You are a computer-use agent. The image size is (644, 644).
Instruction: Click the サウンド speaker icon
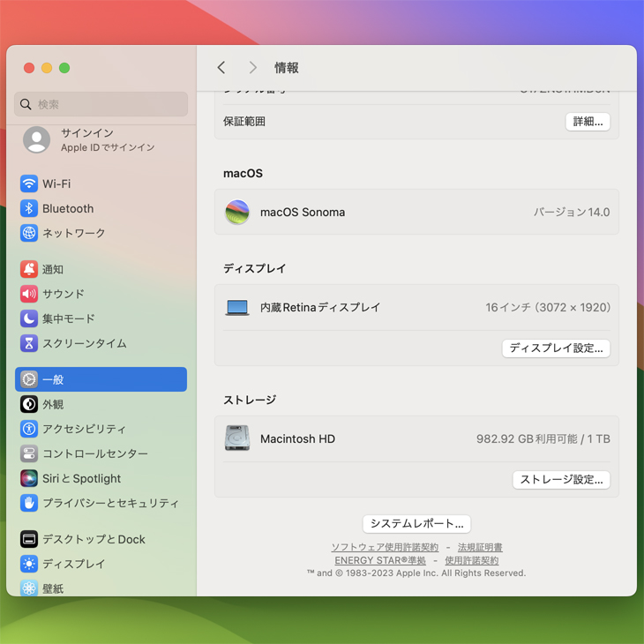[29, 294]
